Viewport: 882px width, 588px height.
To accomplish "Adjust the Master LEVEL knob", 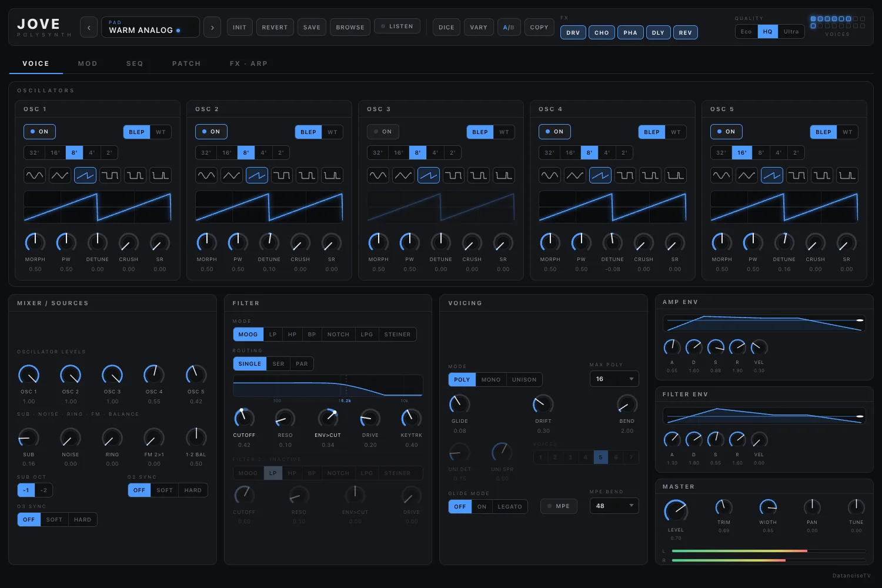I will 676,510.
